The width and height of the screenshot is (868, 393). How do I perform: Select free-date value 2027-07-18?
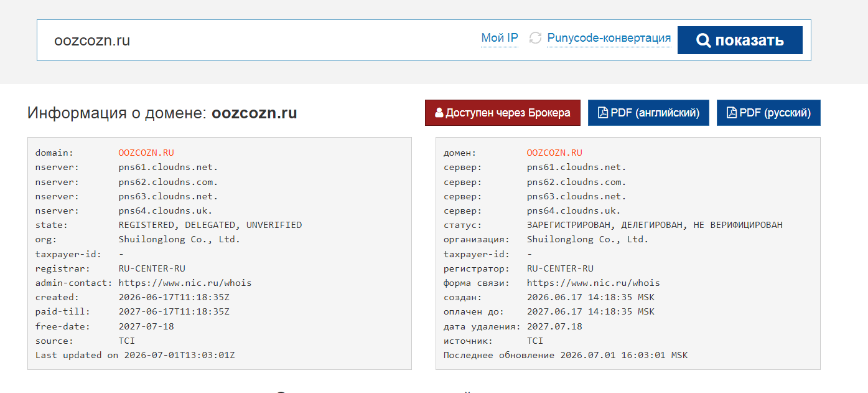click(146, 326)
